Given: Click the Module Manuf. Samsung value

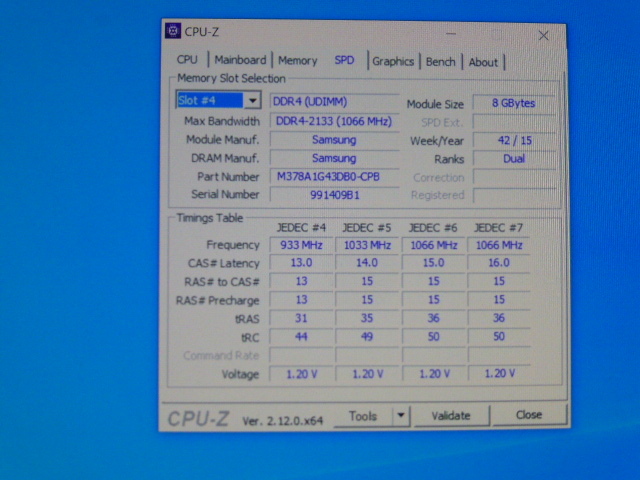Looking at the screenshot, I should [334, 140].
